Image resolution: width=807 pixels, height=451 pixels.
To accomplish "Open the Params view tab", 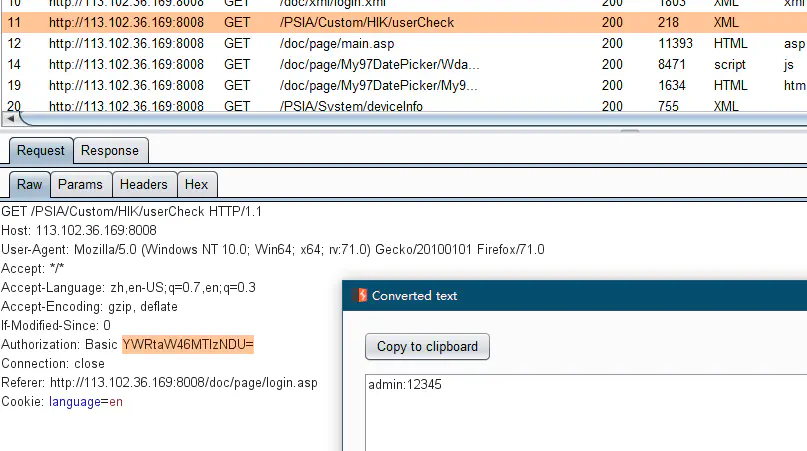I will (80, 184).
